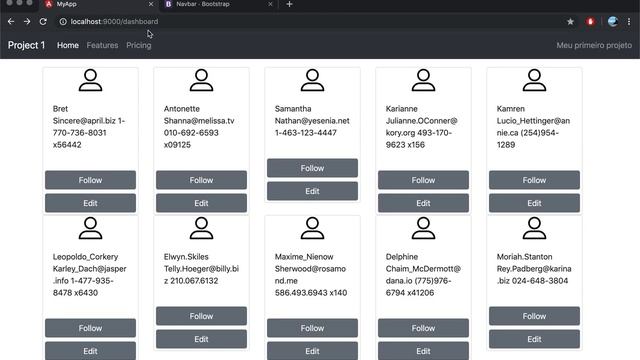Open the Home nav link
The image size is (640, 360).
68,45
